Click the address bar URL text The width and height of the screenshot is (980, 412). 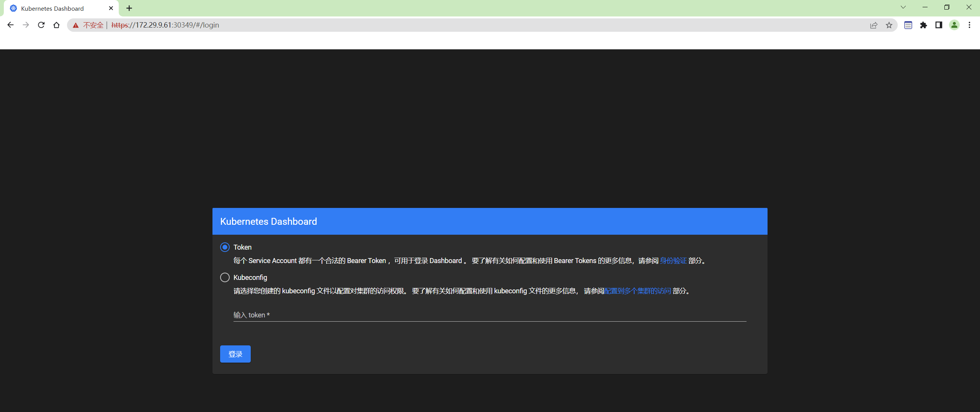coord(165,25)
